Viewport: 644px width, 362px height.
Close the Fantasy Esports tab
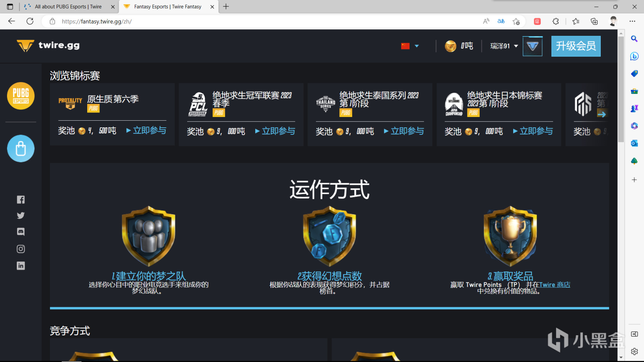coord(212,7)
